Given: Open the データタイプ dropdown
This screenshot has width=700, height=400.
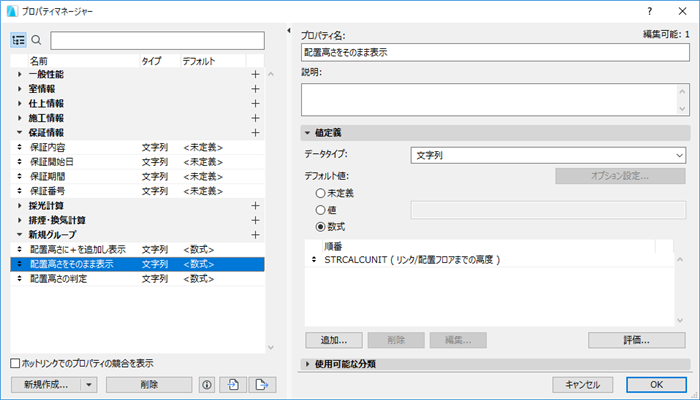Looking at the screenshot, I should [x=548, y=155].
